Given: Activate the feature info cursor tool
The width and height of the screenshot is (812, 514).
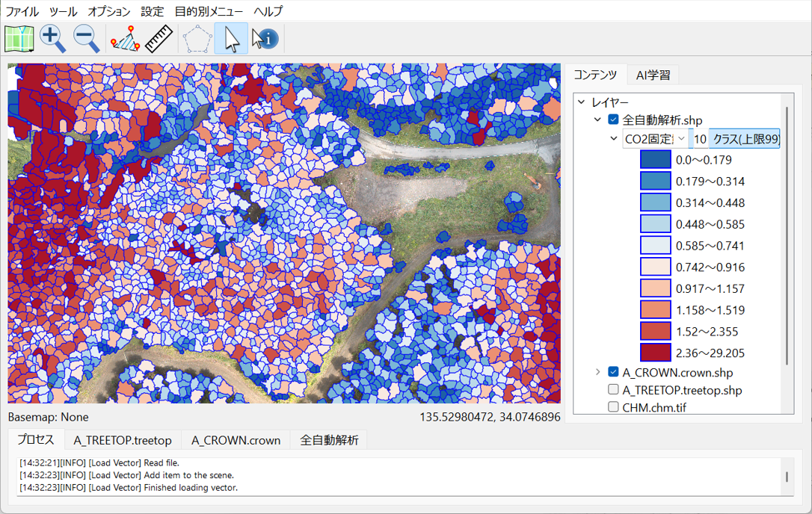Looking at the screenshot, I should point(265,39).
